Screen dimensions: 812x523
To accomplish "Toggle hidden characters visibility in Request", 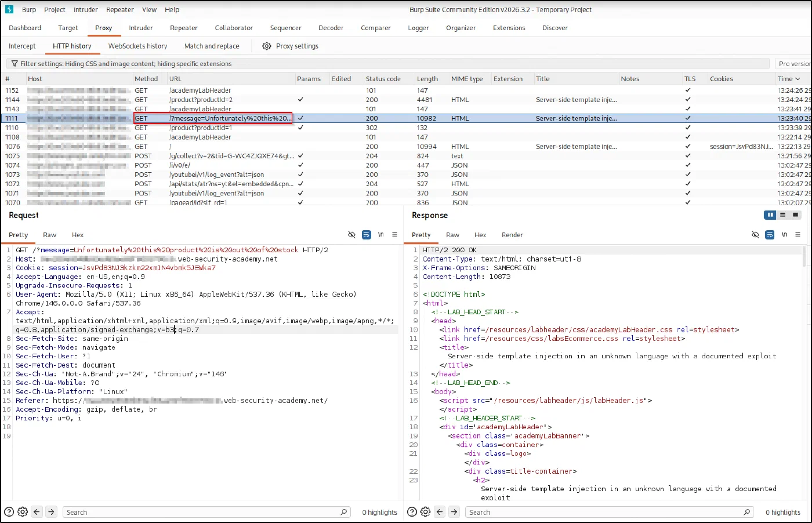I will pos(351,235).
